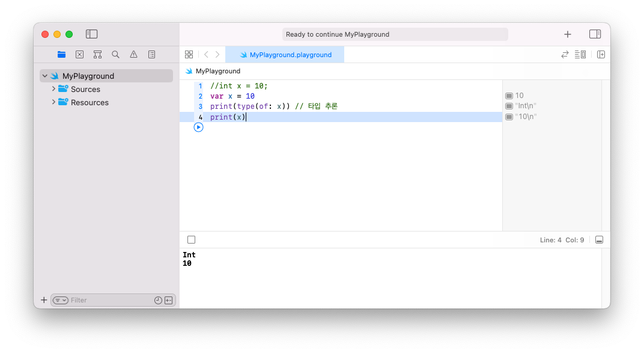
Task: Click code line var x = 10
Action: tap(232, 96)
